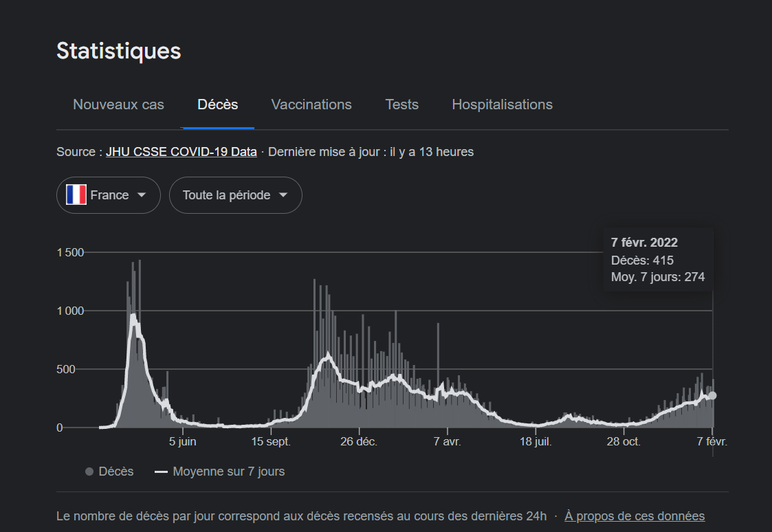Open the JHU CSSE COVID-19 Data source link
The height and width of the screenshot is (532, 772).
pos(181,152)
